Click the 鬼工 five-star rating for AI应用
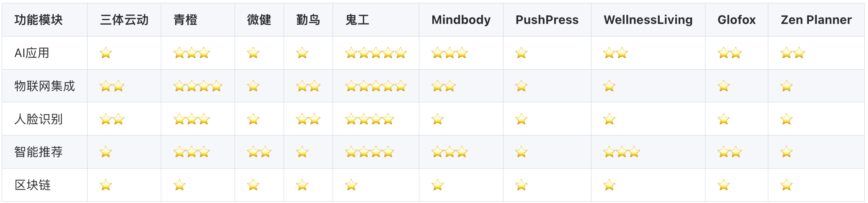Viewport: 868px width, 203px height. click(376, 53)
